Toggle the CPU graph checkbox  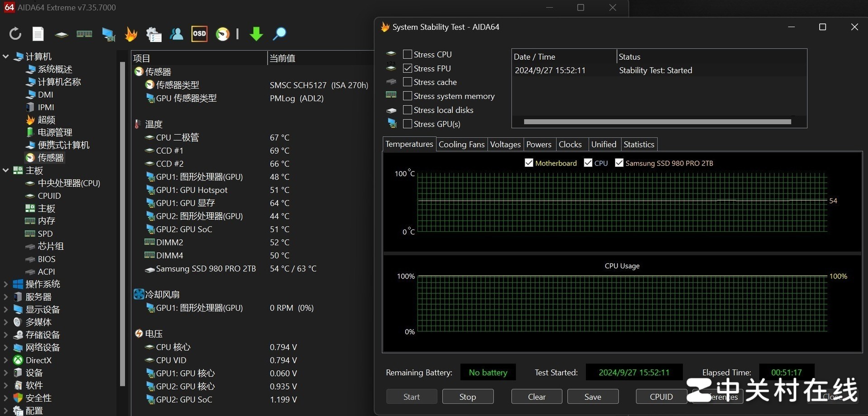pos(588,163)
